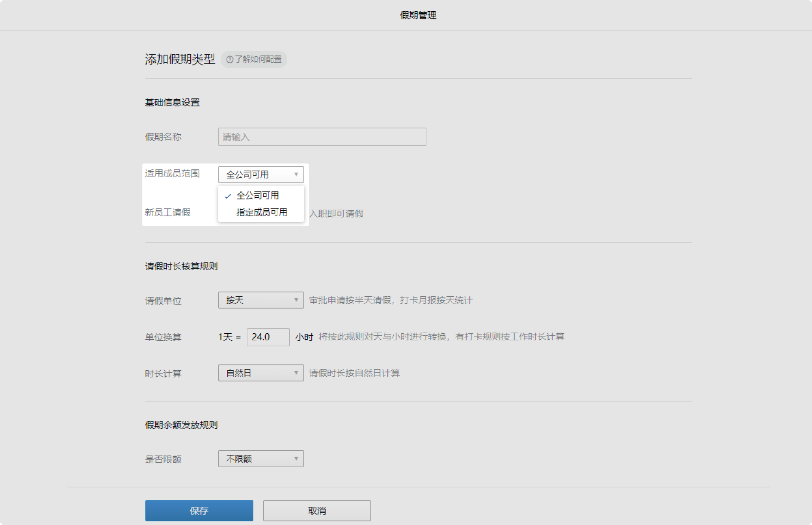Click the 24.0 hours input field
The image size is (812, 525).
268,337
